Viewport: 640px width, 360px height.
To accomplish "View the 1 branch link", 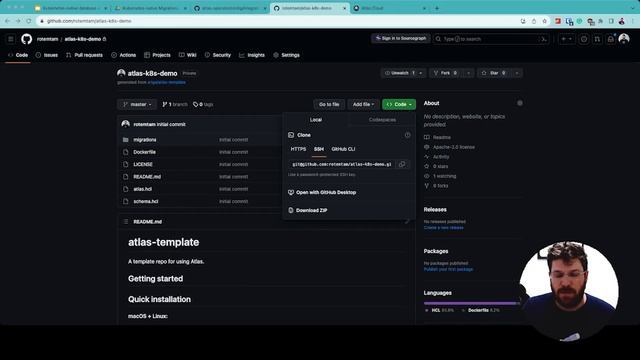I will coord(175,104).
